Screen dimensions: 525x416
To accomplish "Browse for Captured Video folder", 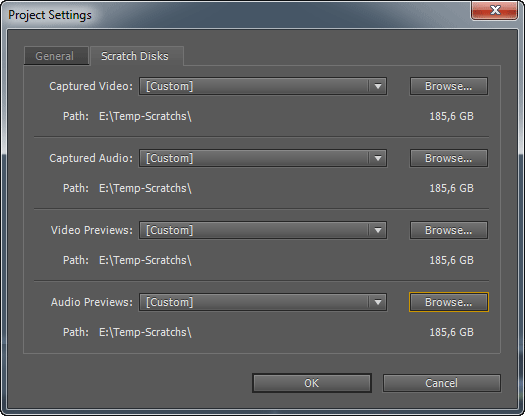I will 449,86.
